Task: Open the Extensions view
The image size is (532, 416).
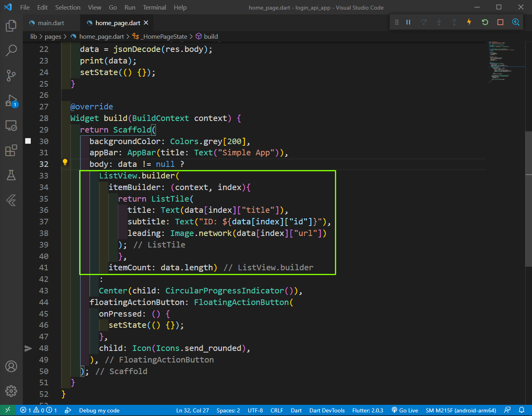Action: [x=11, y=150]
